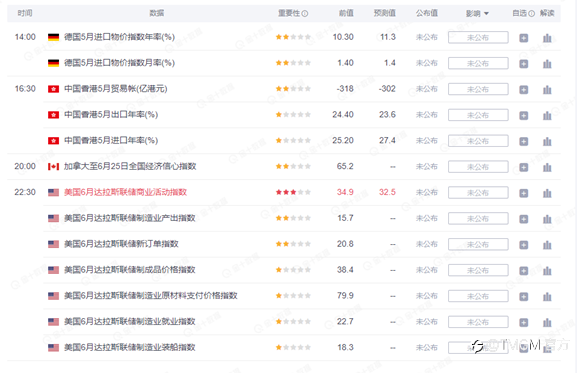577x373 pixels.
Task: Open chart analysis for 达拉斯联储制造业就业指数
Action: [x=547, y=323]
